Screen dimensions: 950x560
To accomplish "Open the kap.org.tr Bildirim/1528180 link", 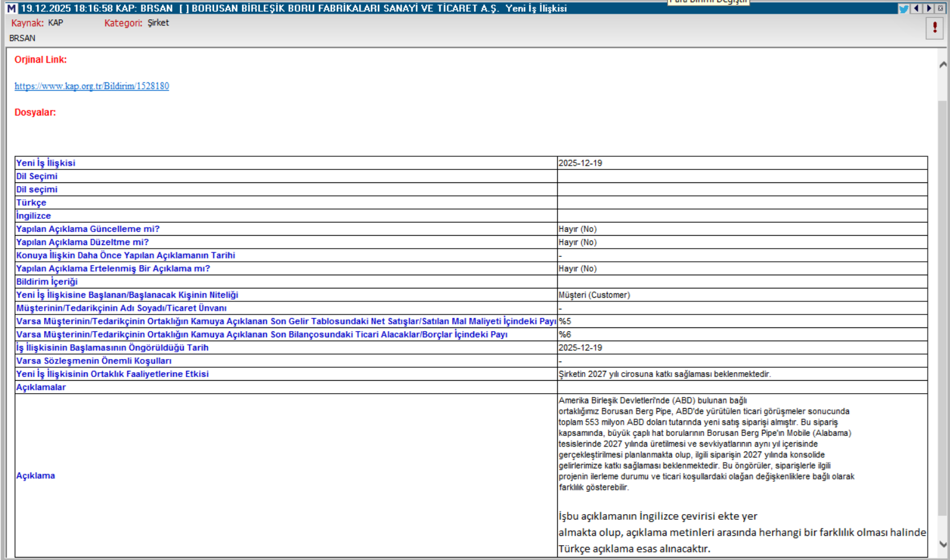I will 92,86.
